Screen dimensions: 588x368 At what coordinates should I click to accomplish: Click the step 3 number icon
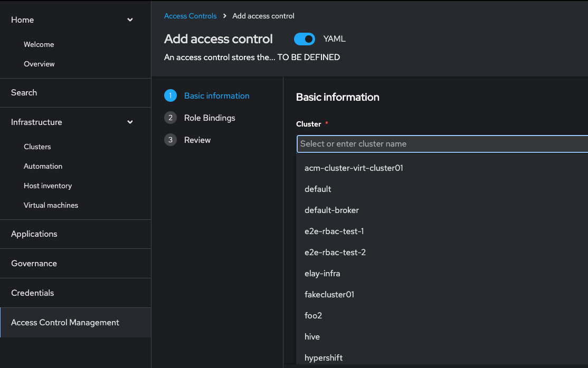(170, 140)
